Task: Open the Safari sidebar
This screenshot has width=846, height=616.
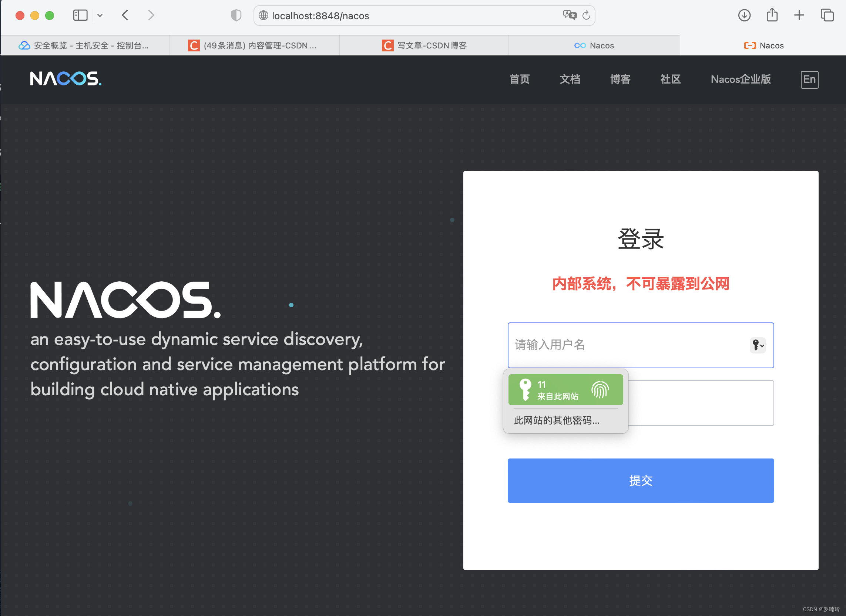Action: (80, 15)
